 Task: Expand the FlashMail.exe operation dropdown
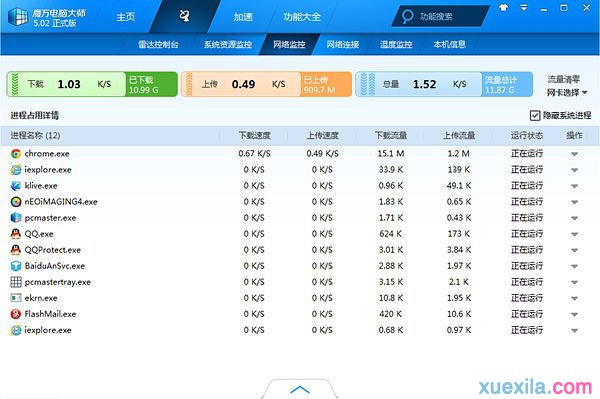click(x=574, y=314)
